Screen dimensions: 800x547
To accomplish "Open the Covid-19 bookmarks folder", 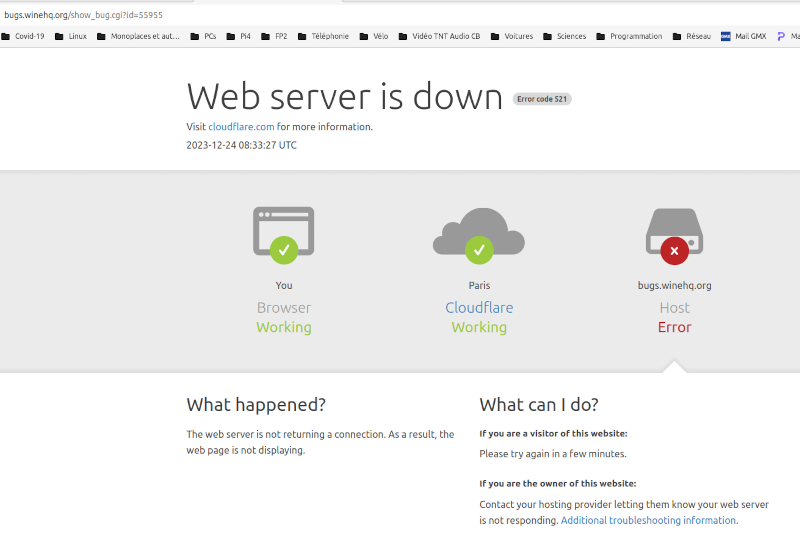I will (x=23, y=36).
